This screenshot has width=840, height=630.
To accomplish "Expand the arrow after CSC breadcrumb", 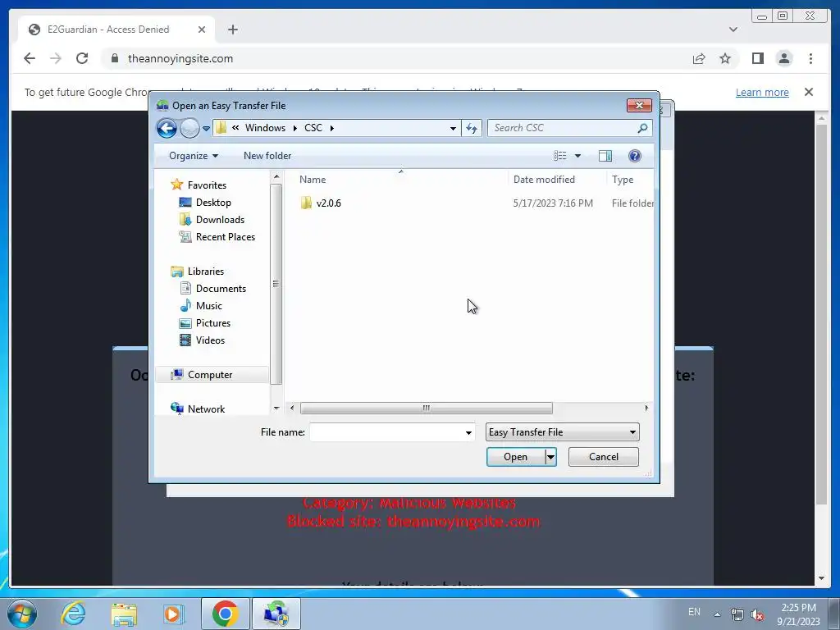I will click(x=332, y=128).
